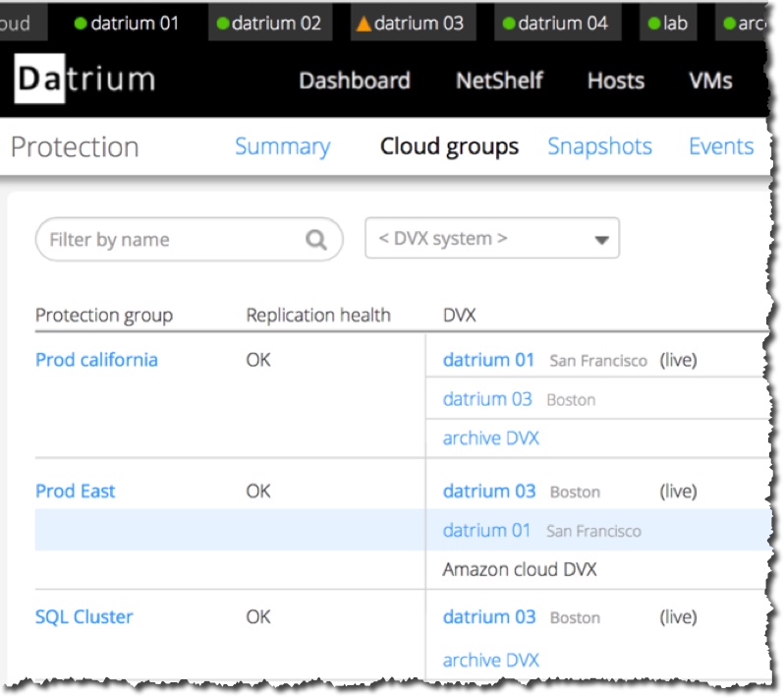Open datrium 03 live under SQL Cluster
Viewport: 784px width, 698px height.
coord(489,616)
